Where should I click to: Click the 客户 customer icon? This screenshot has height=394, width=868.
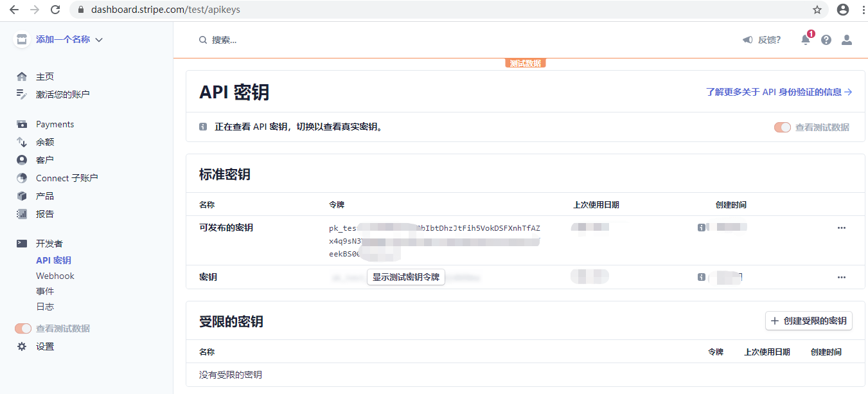point(22,160)
